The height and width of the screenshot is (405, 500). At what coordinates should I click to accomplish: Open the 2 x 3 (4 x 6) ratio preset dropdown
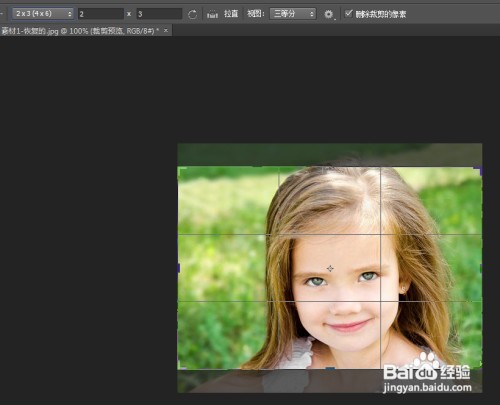point(43,14)
